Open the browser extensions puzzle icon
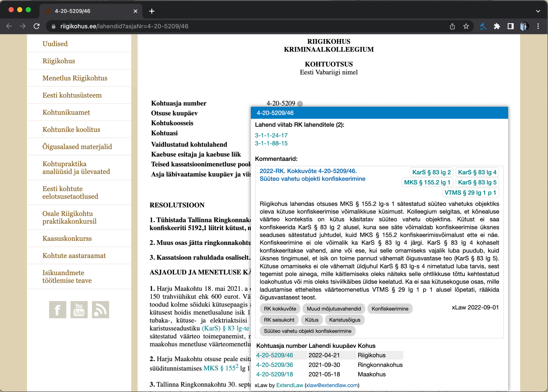Image resolution: width=548 pixels, height=392 pixels. [497, 26]
